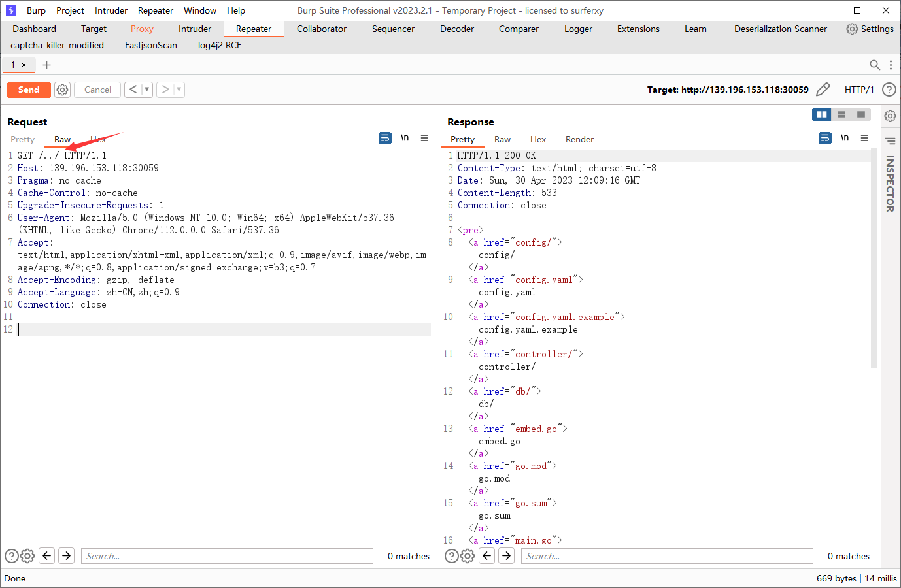
Task: Open the Request panel hamburger menu
Action: tap(424, 138)
